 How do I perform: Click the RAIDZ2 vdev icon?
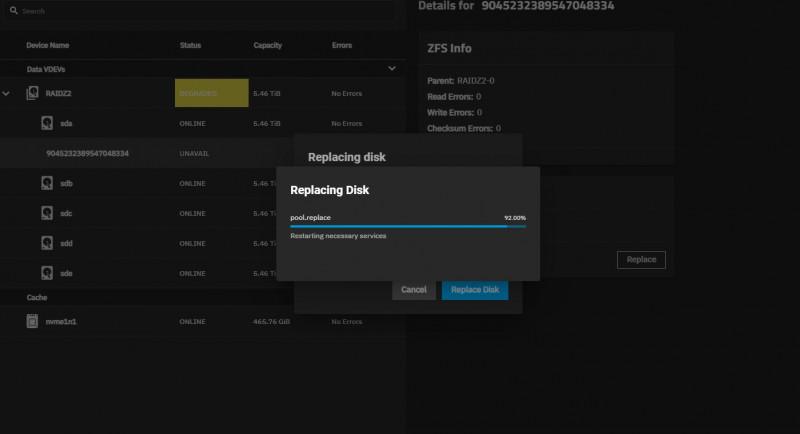tap(32, 93)
